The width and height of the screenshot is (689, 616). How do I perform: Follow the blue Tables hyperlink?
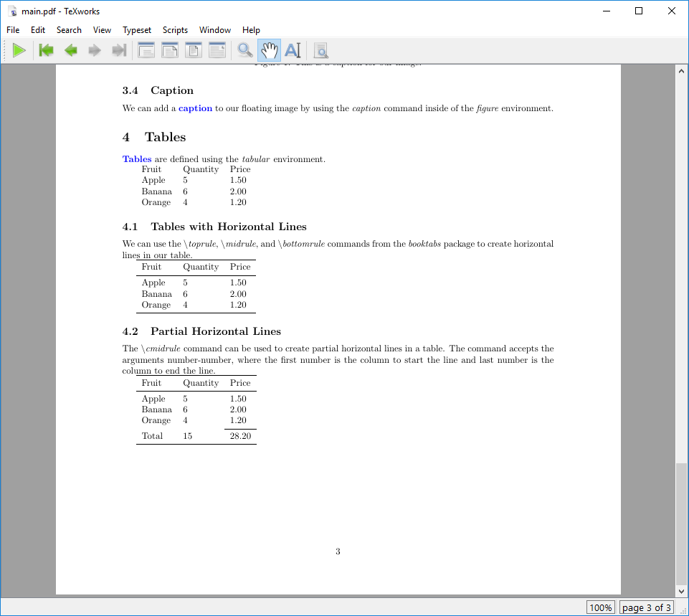tap(137, 158)
